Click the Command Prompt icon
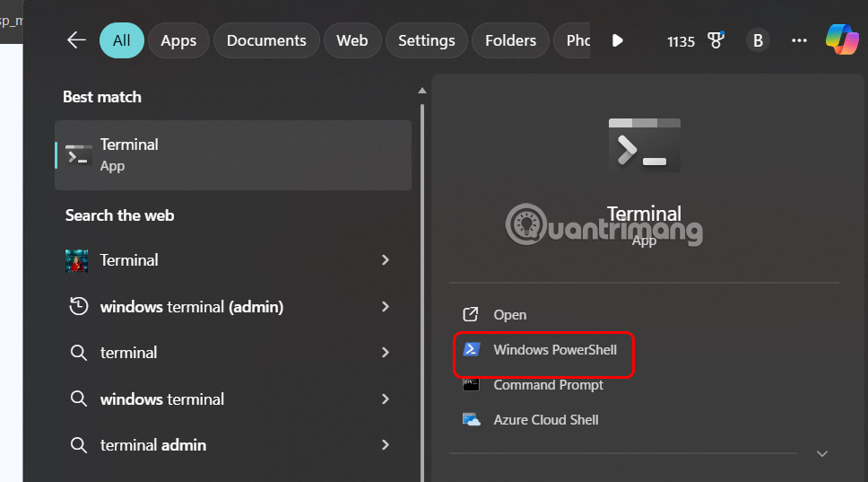This screenshot has width=868, height=482. (471, 384)
